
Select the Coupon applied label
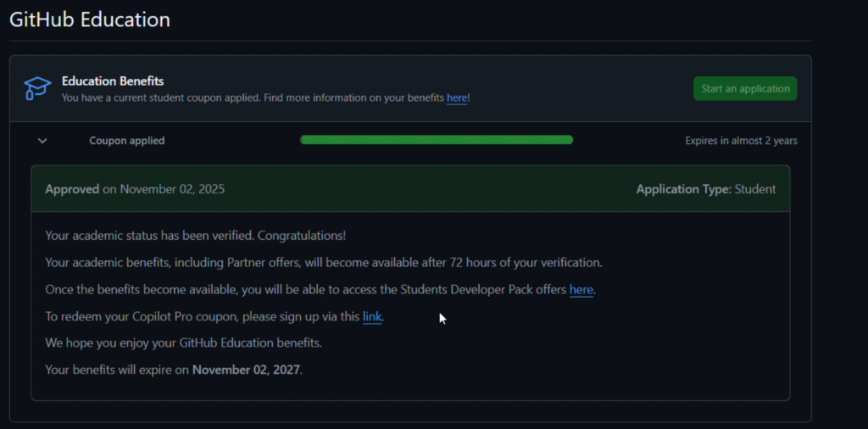click(127, 141)
